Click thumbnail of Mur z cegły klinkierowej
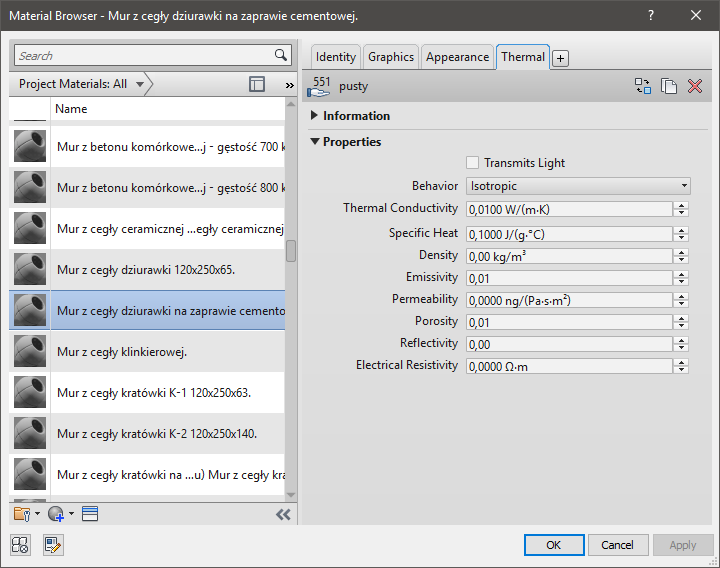Image resolution: width=720 pixels, height=568 pixels. [x=30, y=351]
